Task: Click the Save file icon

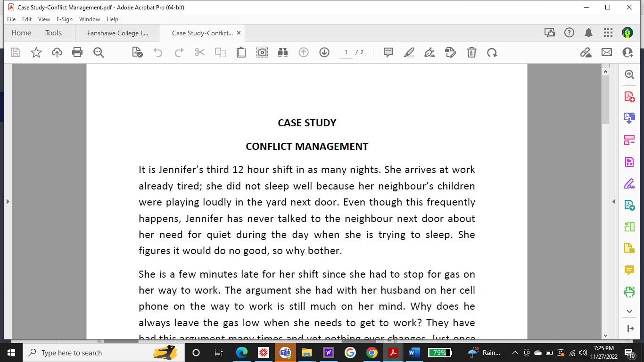Action: point(16,52)
